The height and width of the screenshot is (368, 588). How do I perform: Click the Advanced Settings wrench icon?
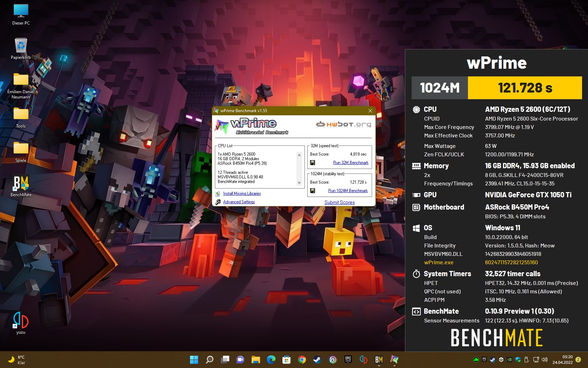click(x=218, y=202)
